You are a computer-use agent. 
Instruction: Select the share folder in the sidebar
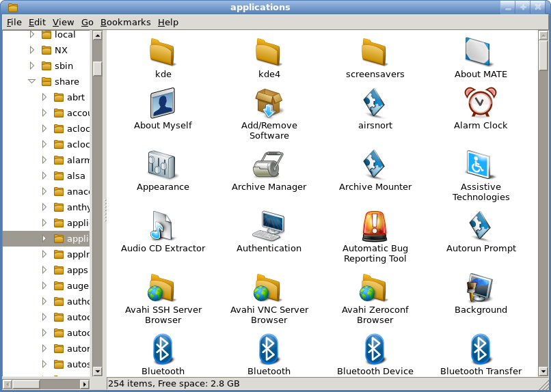(x=60, y=81)
